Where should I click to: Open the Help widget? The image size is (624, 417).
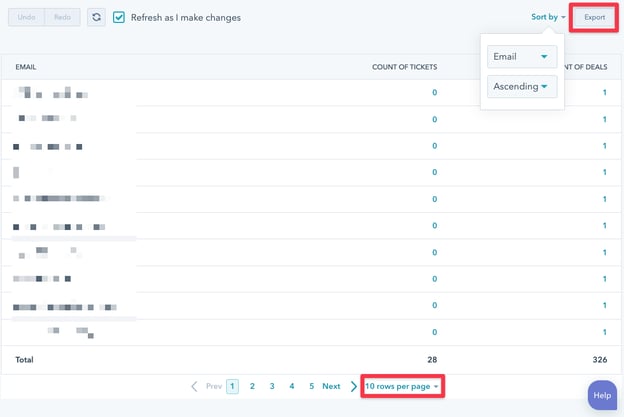pyautogui.click(x=602, y=395)
